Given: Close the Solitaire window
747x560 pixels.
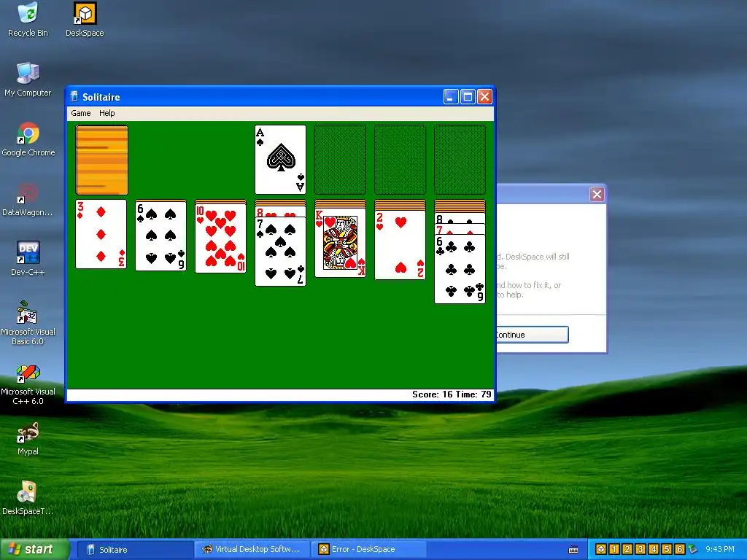Looking at the screenshot, I should 484,97.
